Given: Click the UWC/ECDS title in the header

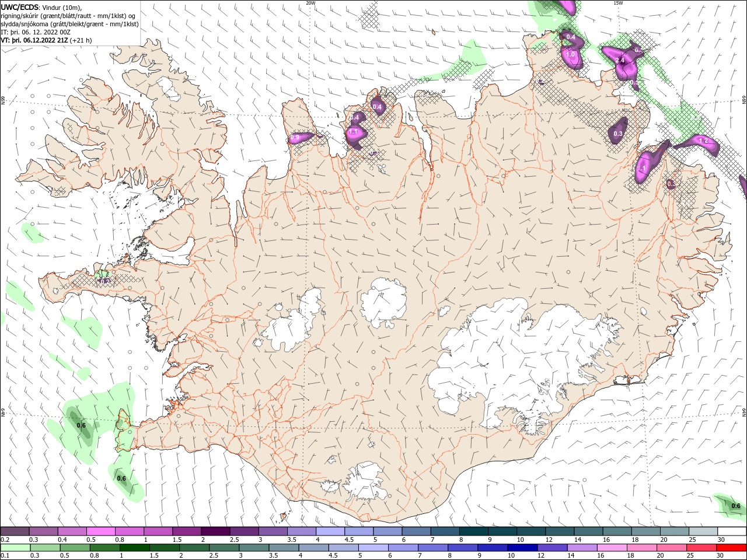Looking at the screenshot, I should [x=20, y=7].
